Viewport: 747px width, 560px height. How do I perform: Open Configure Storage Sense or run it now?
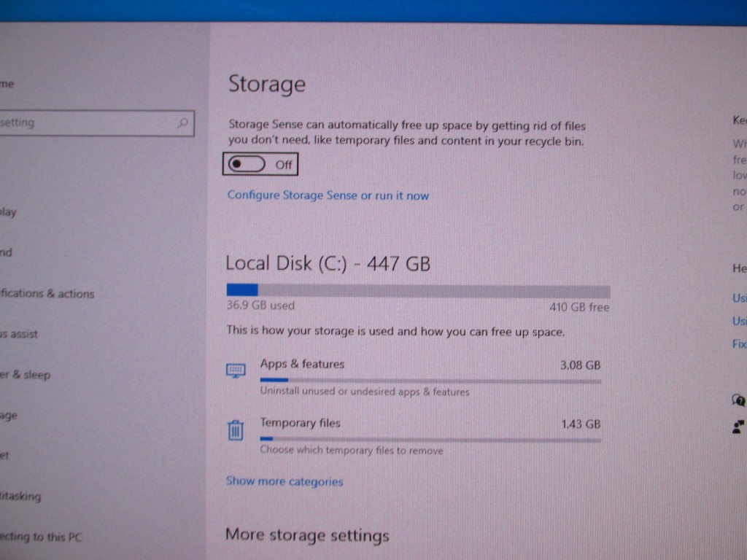(328, 195)
